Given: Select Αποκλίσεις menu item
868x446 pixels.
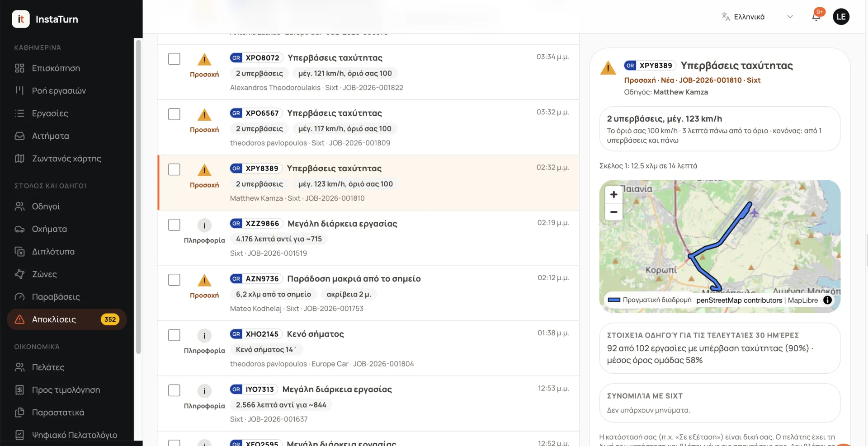Looking at the screenshot, I should point(66,319).
